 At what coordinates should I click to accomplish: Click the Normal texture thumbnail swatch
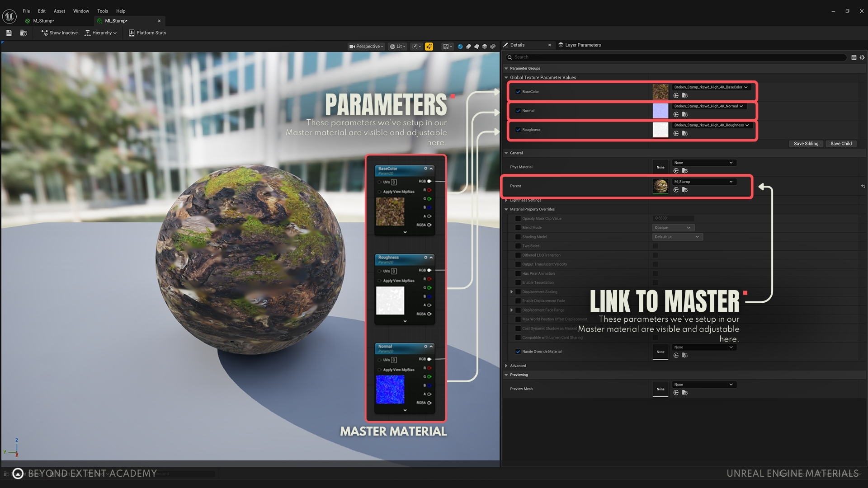click(x=660, y=111)
